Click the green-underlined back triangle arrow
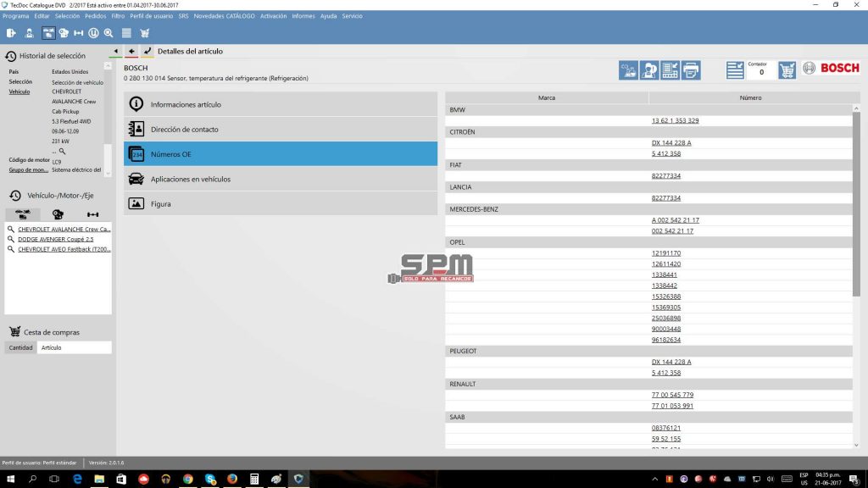Screen dimensions: 868x488 coord(115,52)
